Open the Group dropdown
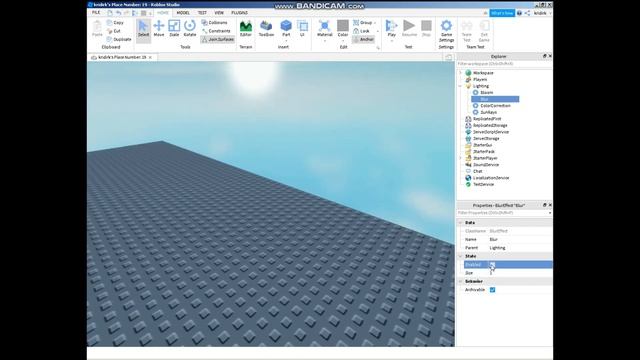Viewport: 640px width, 360px height. pyautogui.click(x=364, y=23)
